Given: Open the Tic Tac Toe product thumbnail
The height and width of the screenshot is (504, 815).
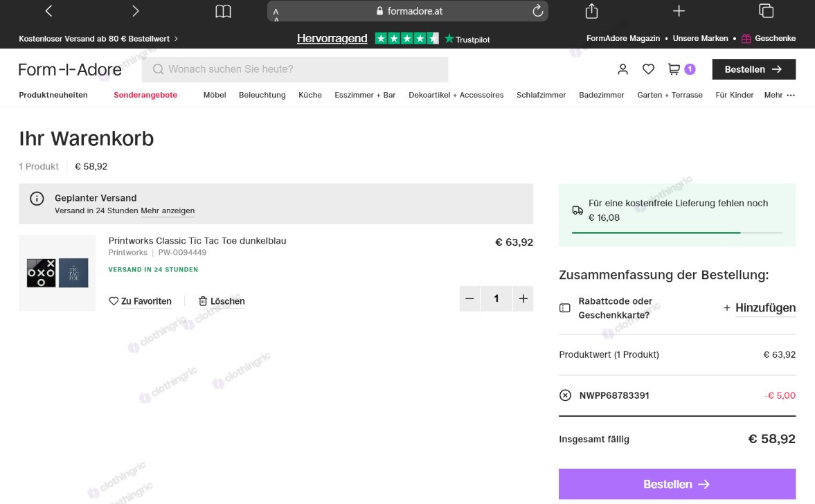Looking at the screenshot, I should coord(57,273).
